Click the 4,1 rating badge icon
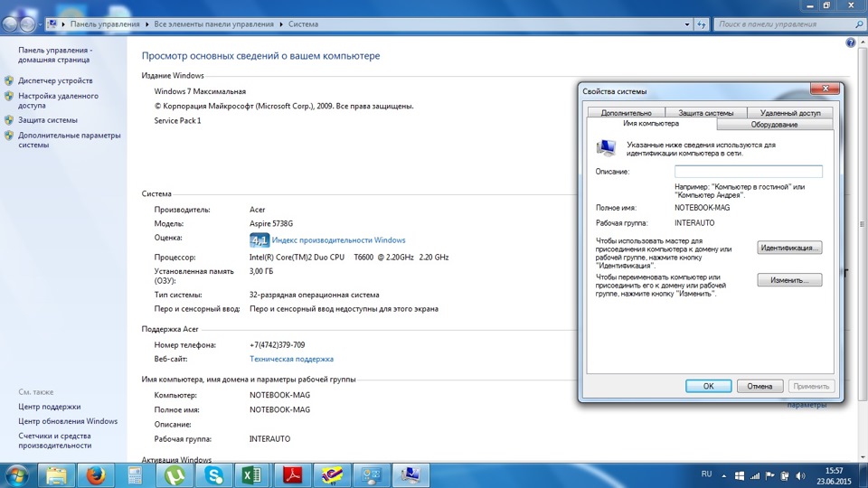868x488 pixels. (x=259, y=240)
